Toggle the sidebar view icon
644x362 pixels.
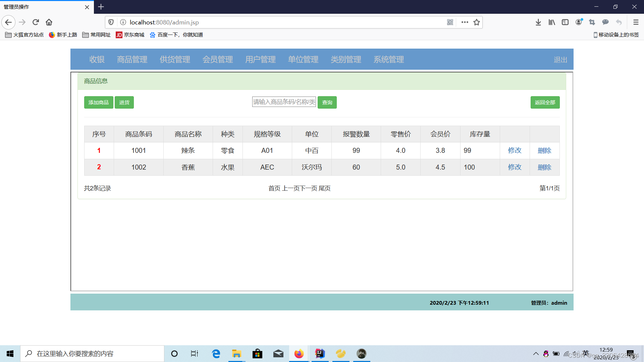pos(565,22)
